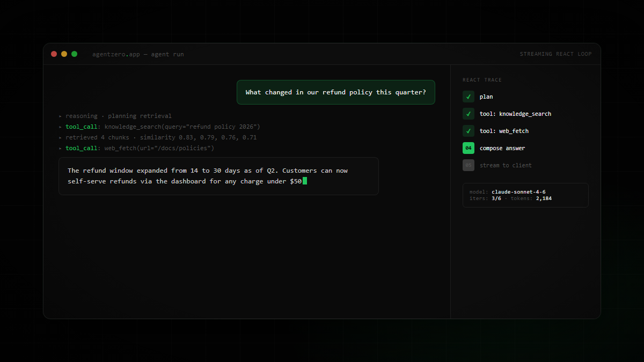
Task: Click the green 04 step badge
Action: click(x=469, y=148)
